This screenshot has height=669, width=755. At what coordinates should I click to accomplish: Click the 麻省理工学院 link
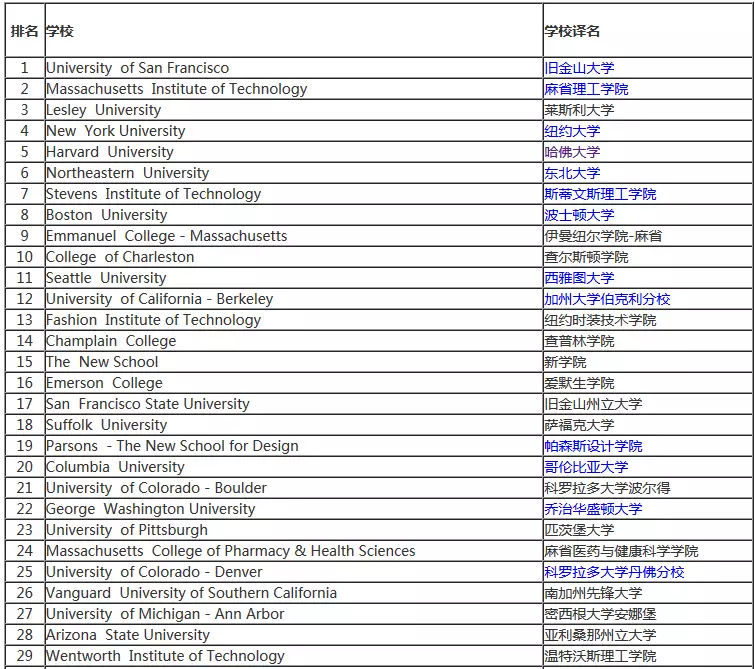(x=586, y=89)
